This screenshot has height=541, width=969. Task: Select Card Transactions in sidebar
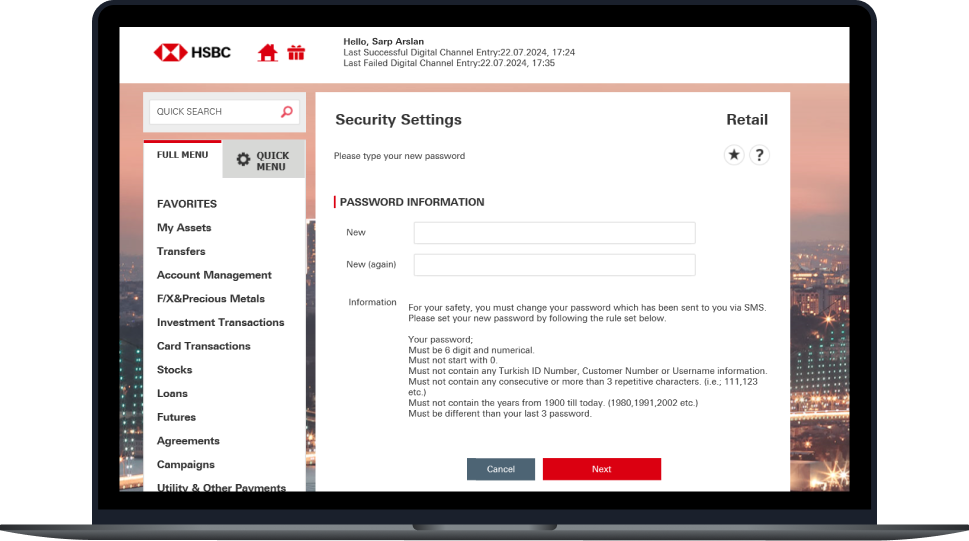coord(203,346)
